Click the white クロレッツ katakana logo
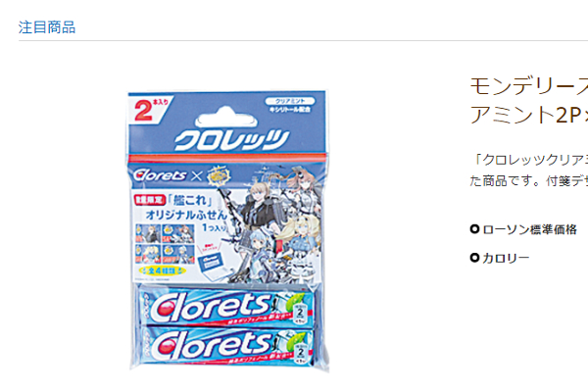The image size is (588, 392). (231, 140)
